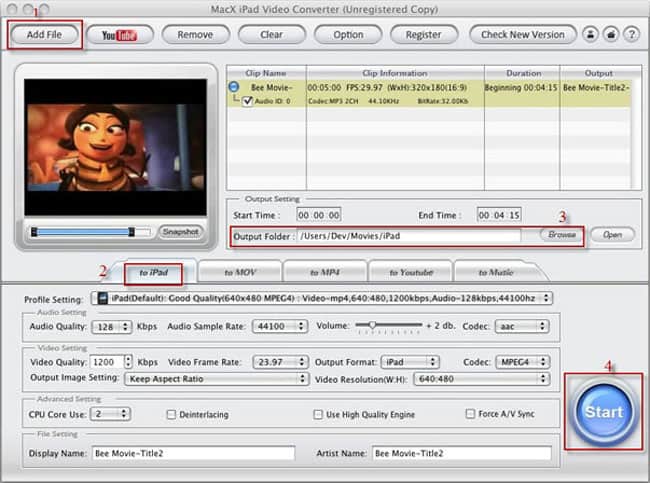The height and width of the screenshot is (483, 650).
Task: Click the camera icon in top toolbar
Action: click(x=611, y=34)
